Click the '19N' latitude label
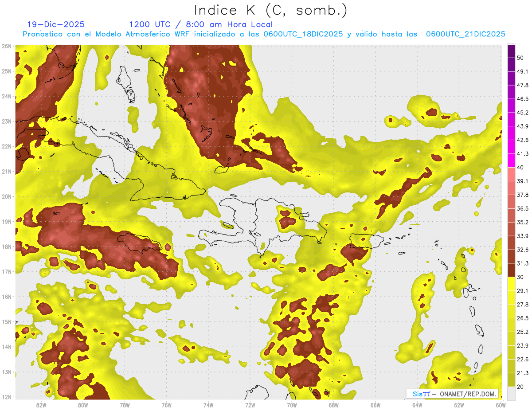Screen dimensions: 532x411 [7, 221]
